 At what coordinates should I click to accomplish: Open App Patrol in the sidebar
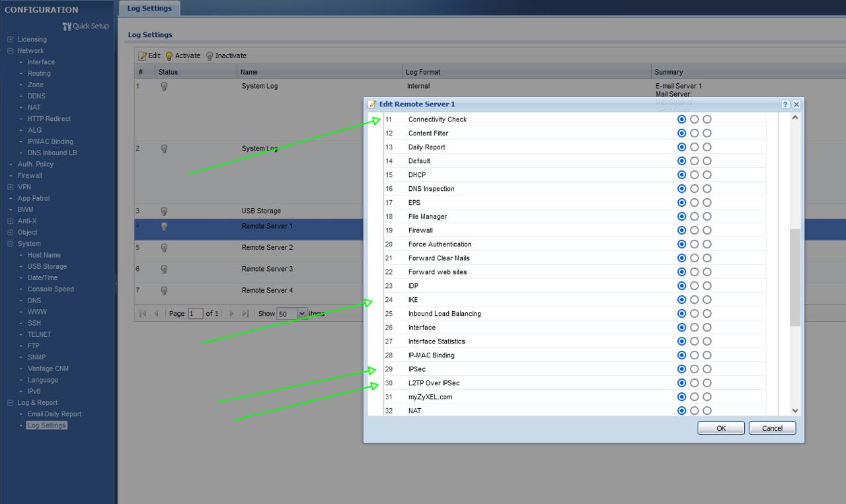click(x=34, y=198)
